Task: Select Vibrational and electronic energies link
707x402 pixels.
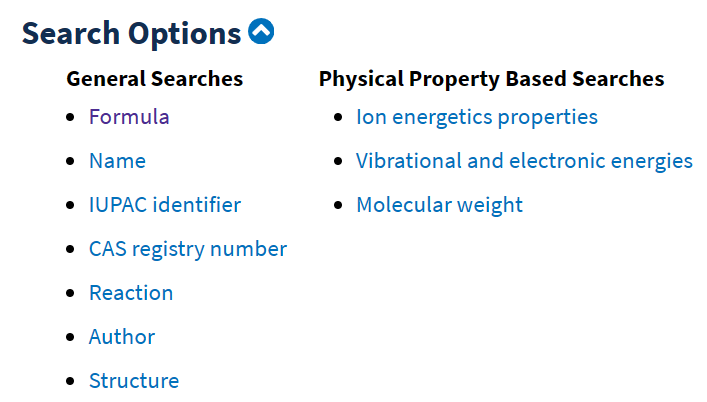Action: click(x=524, y=161)
